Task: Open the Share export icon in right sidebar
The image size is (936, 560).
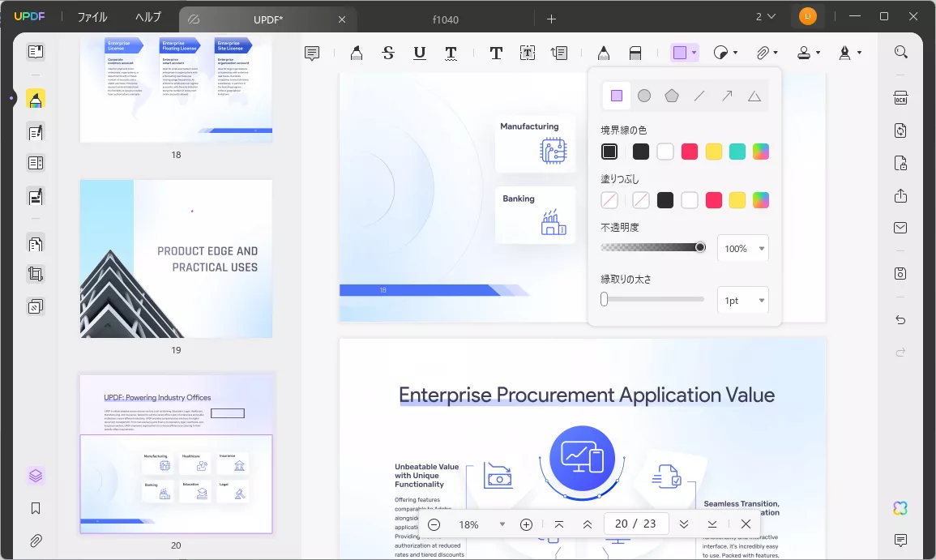Action: click(901, 196)
